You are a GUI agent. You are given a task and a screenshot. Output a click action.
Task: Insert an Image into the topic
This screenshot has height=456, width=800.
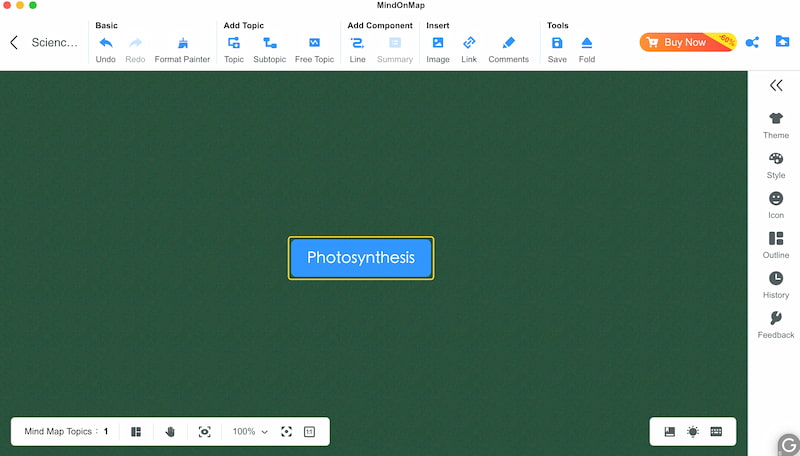pos(437,43)
